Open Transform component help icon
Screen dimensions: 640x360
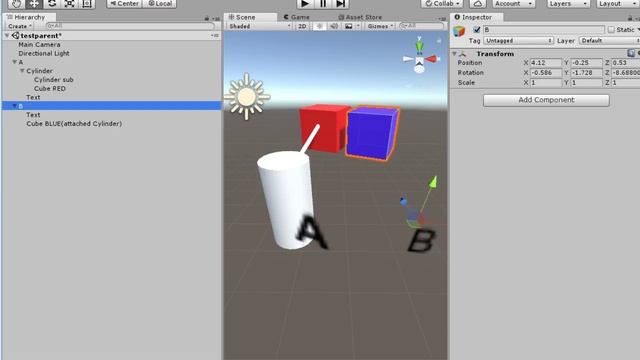631,53
